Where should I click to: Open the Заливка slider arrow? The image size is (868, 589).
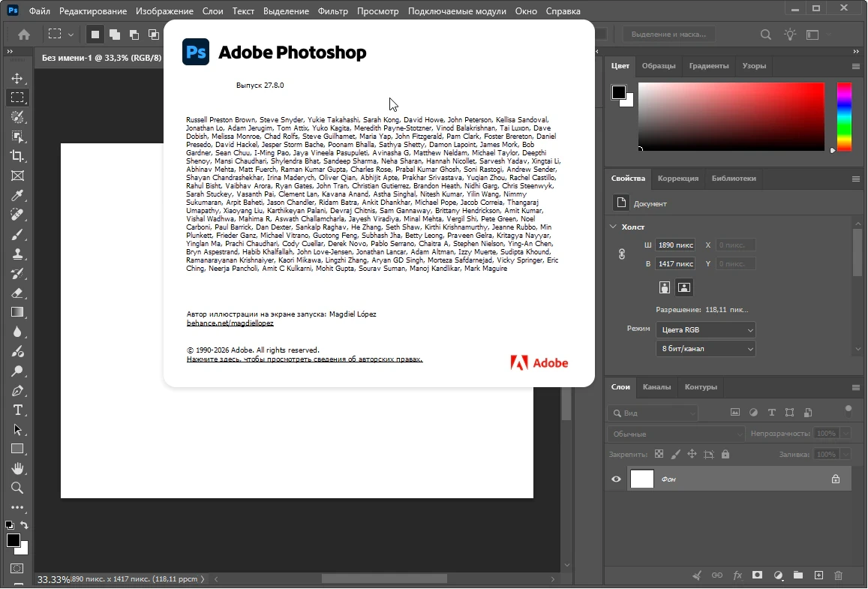[x=845, y=455]
